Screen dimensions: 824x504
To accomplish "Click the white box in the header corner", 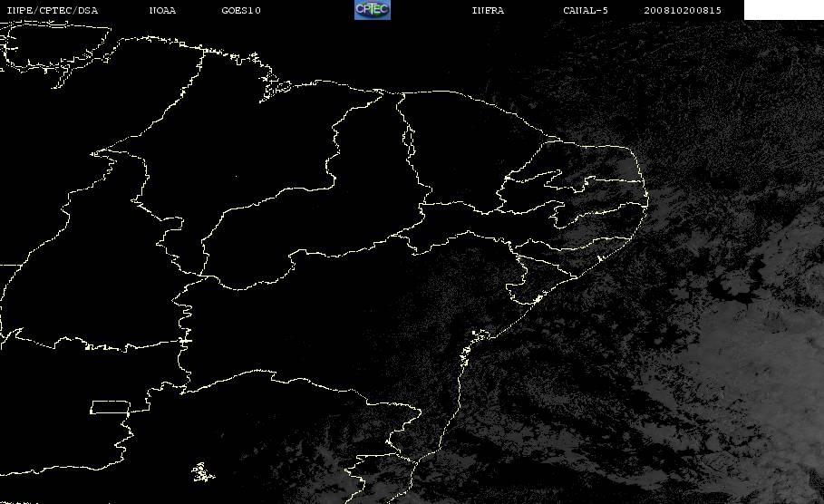I will point(784,10).
